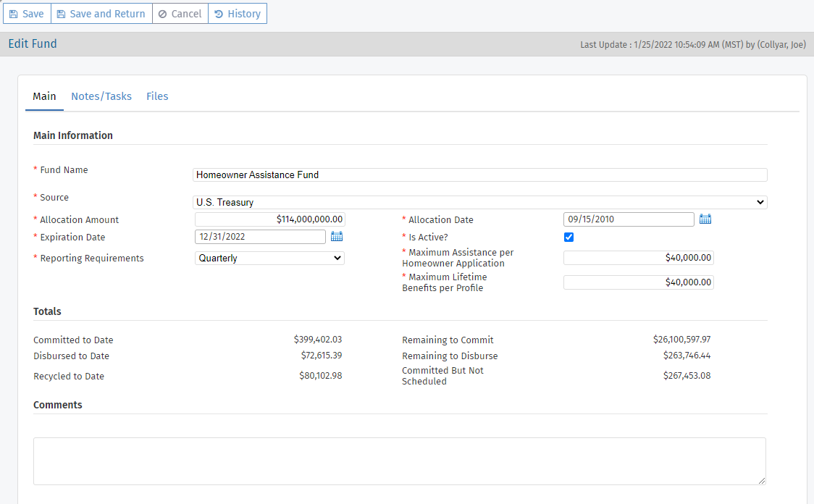Open Allocation Date calendar picker icon
The height and width of the screenshot is (504, 814).
[x=705, y=219]
